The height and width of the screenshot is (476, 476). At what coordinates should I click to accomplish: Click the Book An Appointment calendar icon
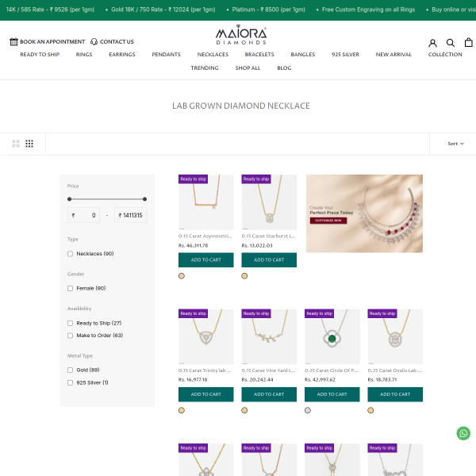click(x=13, y=41)
